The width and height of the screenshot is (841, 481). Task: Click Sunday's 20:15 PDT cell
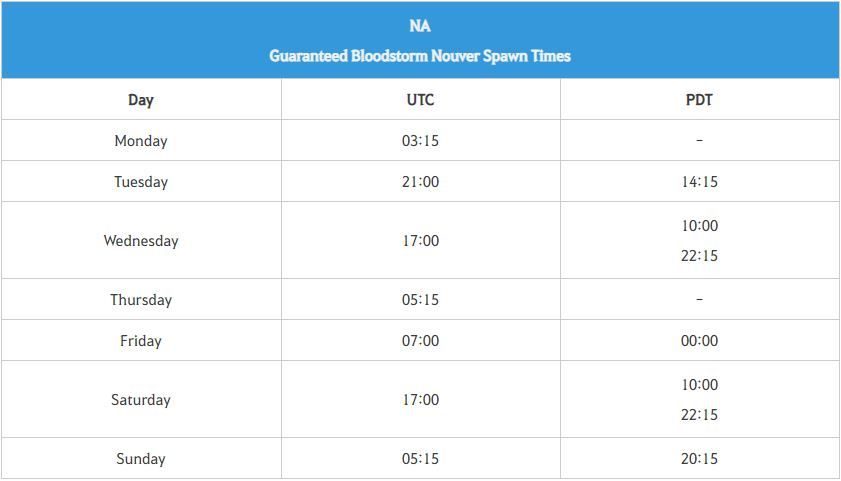(x=699, y=458)
